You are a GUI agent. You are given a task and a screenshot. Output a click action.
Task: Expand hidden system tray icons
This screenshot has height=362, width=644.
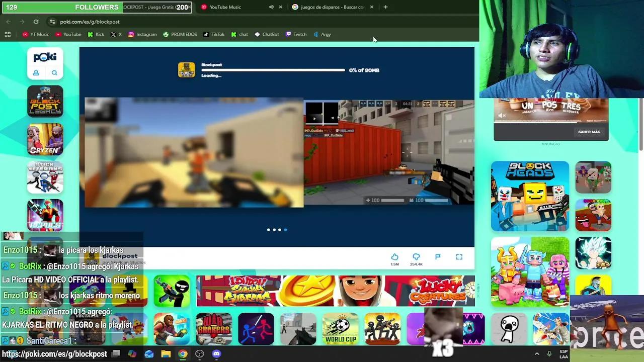pos(537,354)
